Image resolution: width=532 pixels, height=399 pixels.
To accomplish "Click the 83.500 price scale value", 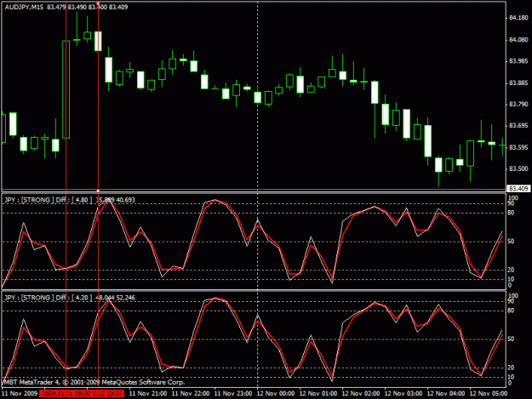I will [x=518, y=168].
